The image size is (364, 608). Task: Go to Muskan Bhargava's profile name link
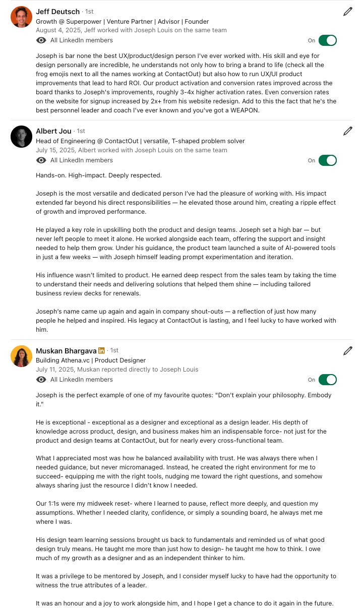click(x=66, y=350)
